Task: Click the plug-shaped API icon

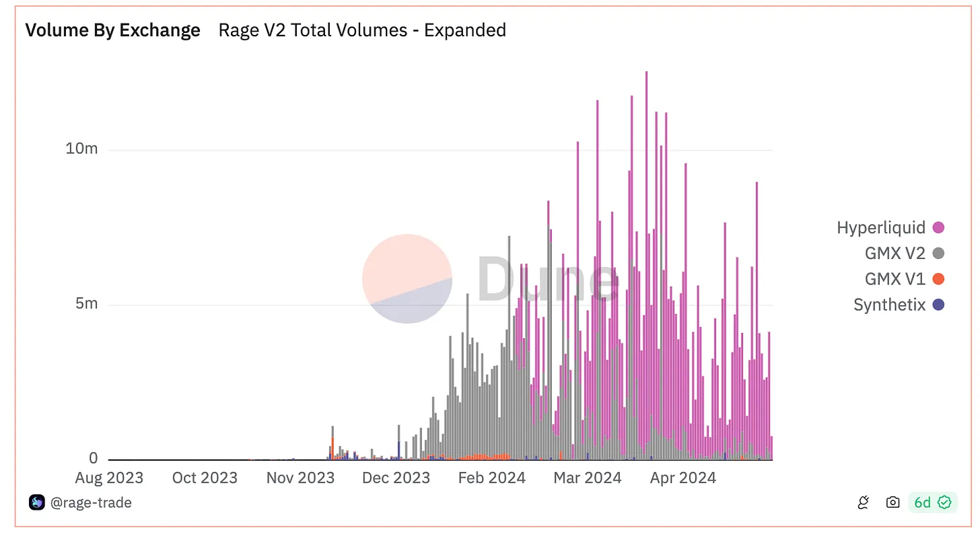Action: (x=865, y=502)
